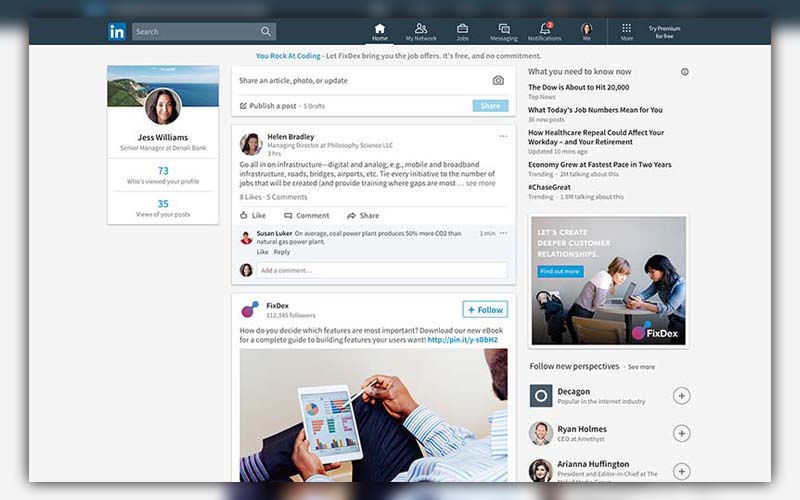
Task: Open the My Network tab
Action: tap(421, 32)
